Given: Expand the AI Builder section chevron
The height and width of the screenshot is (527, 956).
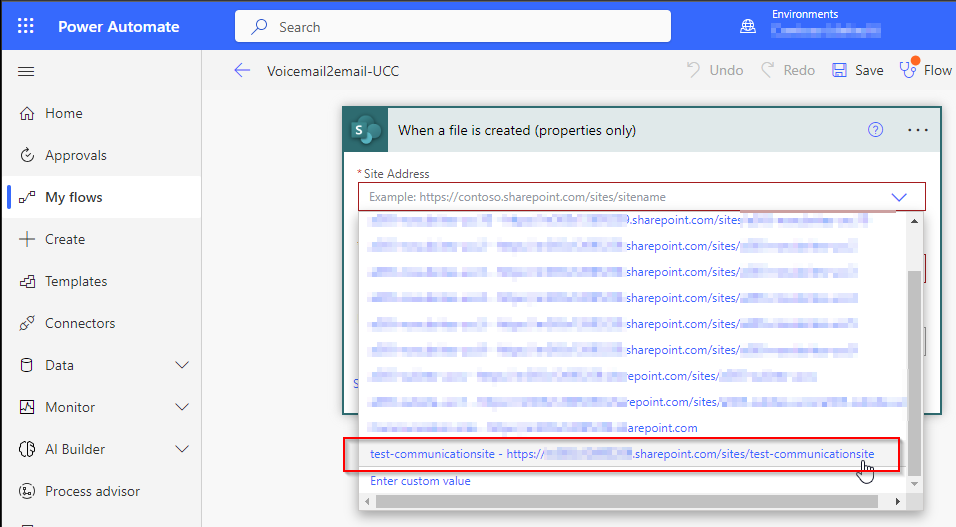Looking at the screenshot, I should 182,449.
